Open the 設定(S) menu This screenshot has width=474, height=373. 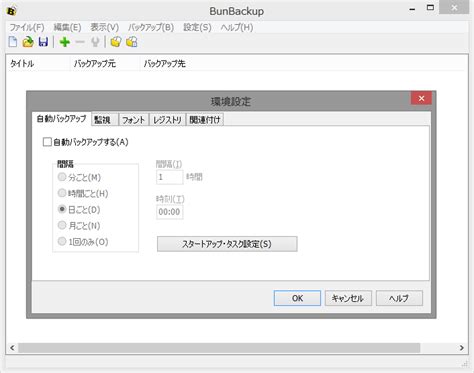tap(197, 27)
